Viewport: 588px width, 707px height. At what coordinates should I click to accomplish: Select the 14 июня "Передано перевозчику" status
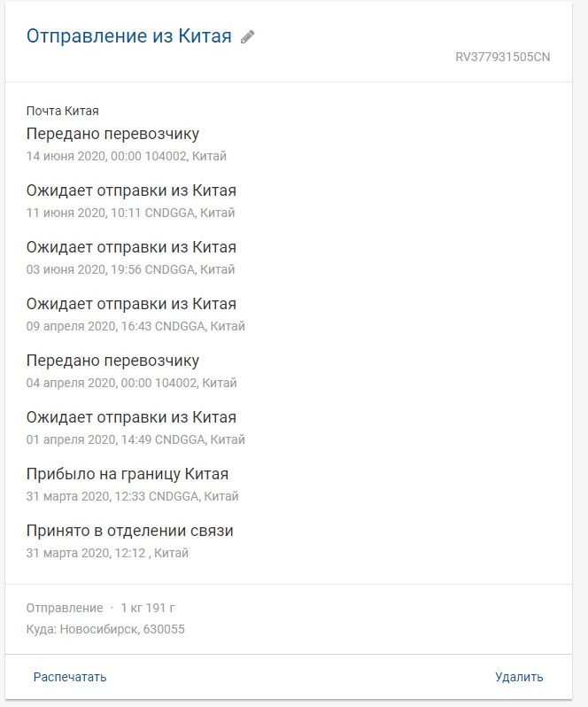pos(112,134)
